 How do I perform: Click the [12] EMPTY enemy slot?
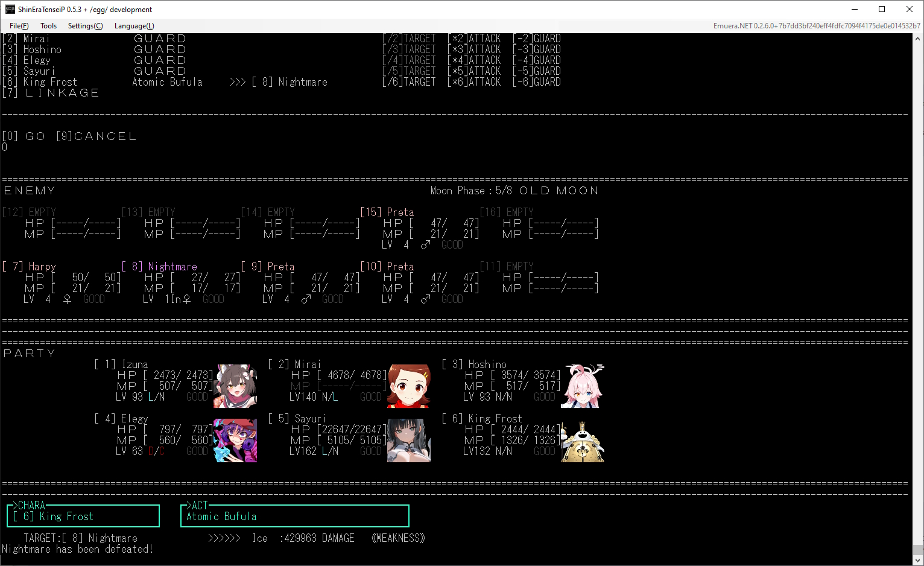29,212
